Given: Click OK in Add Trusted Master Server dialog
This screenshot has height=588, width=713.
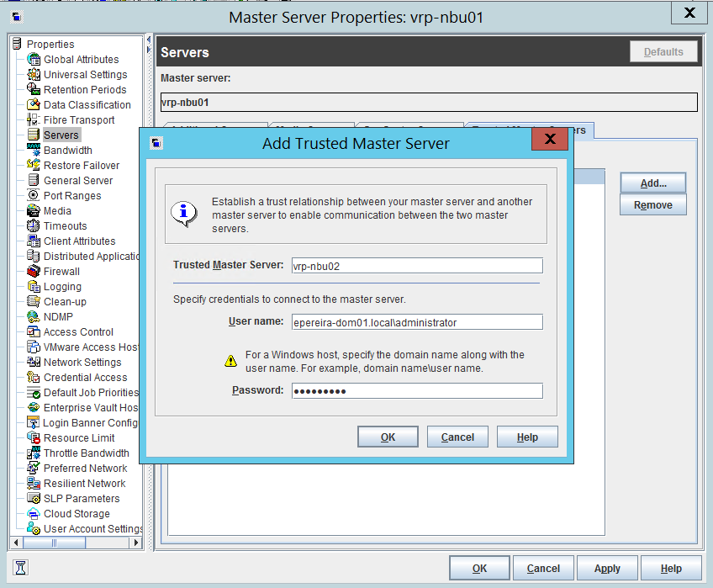Looking at the screenshot, I should pos(388,437).
